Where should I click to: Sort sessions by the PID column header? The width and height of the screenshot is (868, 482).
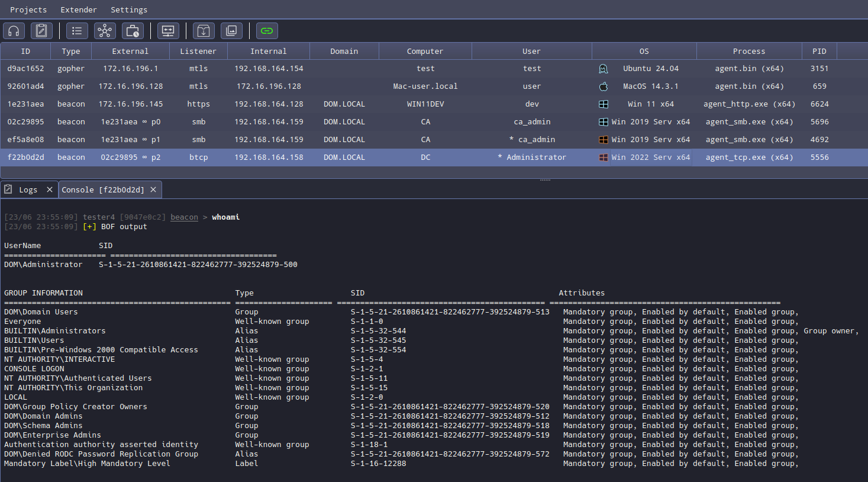click(819, 52)
